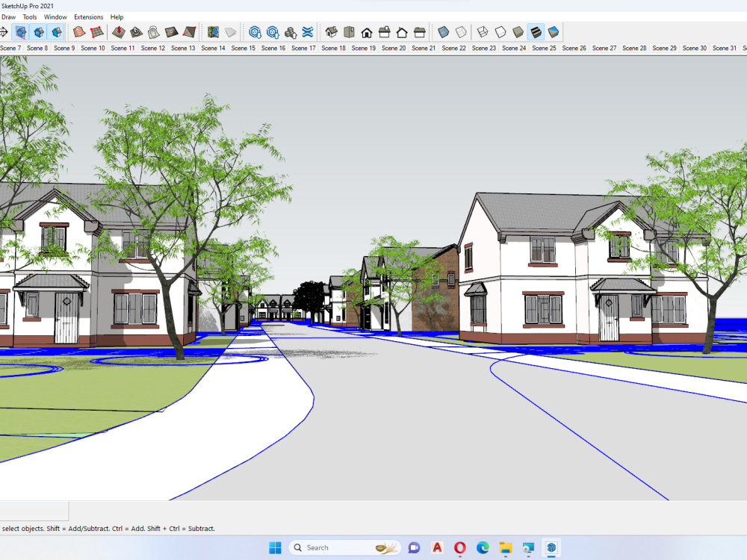Switch to Iso view
The width and height of the screenshot is (747, 560).
pyautogui.click(x=332, y=32)
